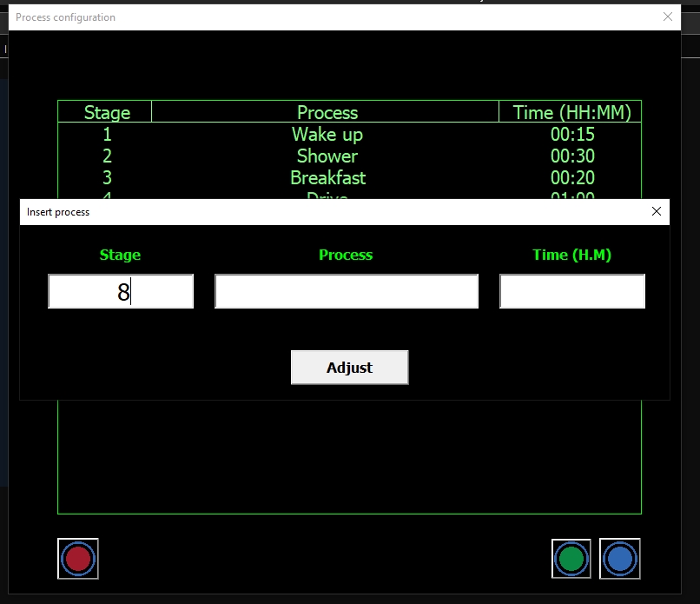This screenshot has height=604, width=700.
Task: Click the empty Time (H.M) input field
Action: (572, 291)
